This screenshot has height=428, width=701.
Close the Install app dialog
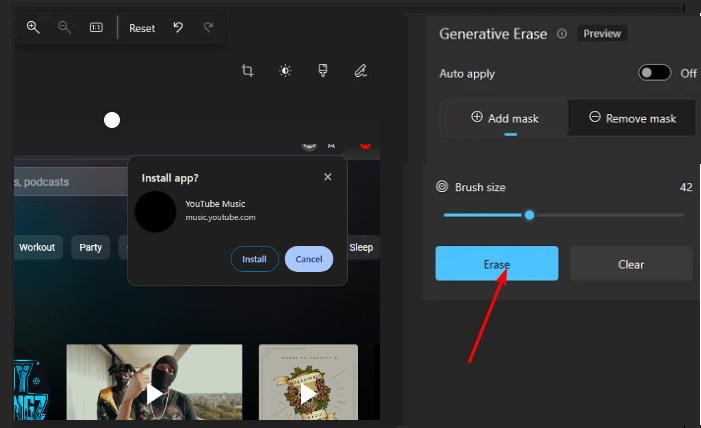328,177
